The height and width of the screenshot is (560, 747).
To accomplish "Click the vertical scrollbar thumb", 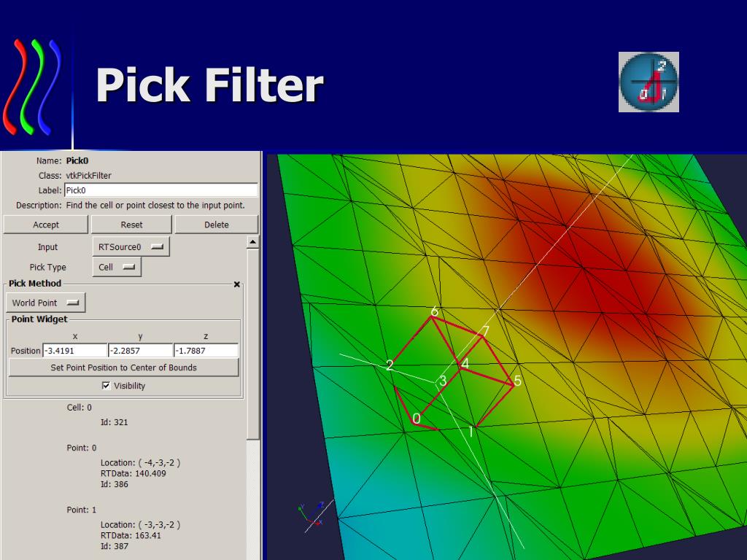I will click(x=252, y=344).
